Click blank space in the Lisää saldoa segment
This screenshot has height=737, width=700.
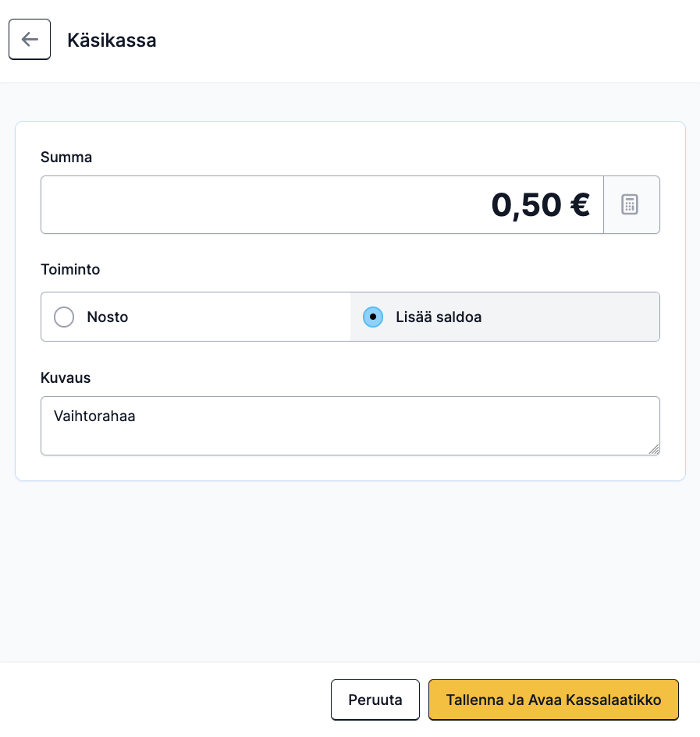click(x=569, y=317)
